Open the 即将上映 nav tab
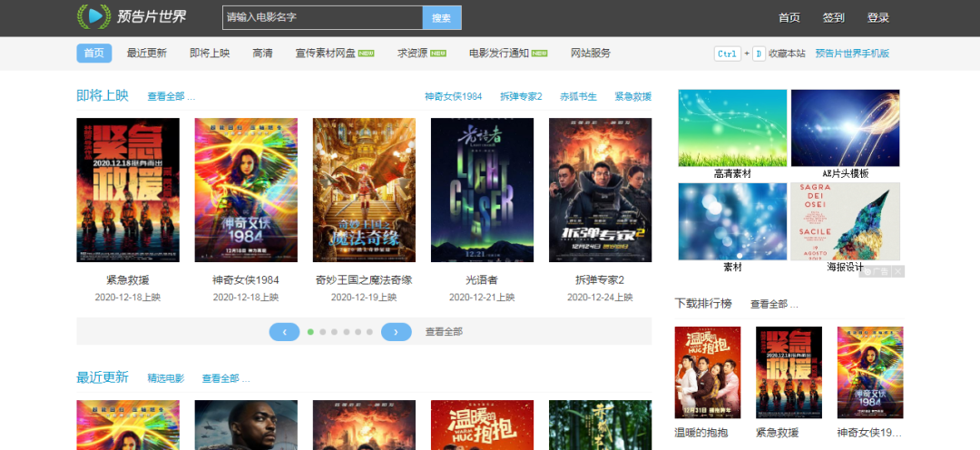Image resolution: width=980 pixels, height=450 pixels. pos(210,54)
